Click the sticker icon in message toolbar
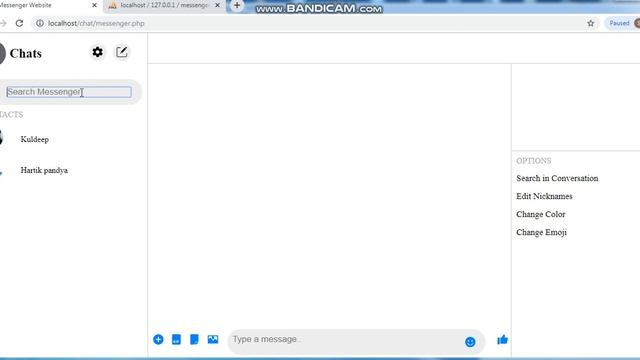 194,339
